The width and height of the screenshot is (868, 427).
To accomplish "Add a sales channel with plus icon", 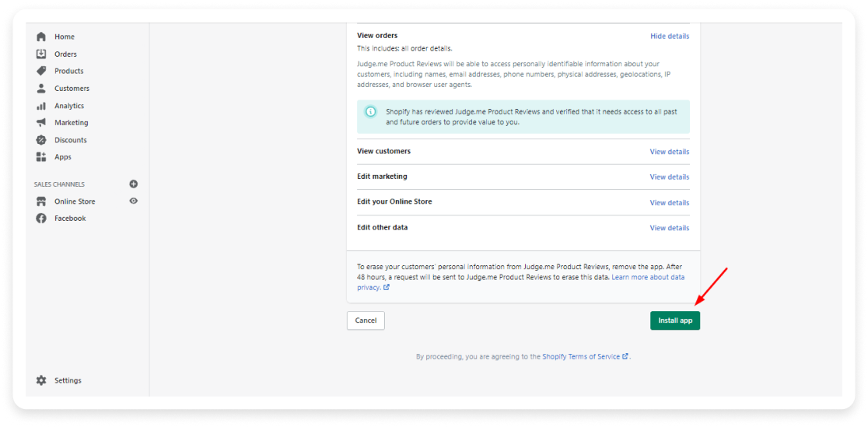I will pos(134,184).
